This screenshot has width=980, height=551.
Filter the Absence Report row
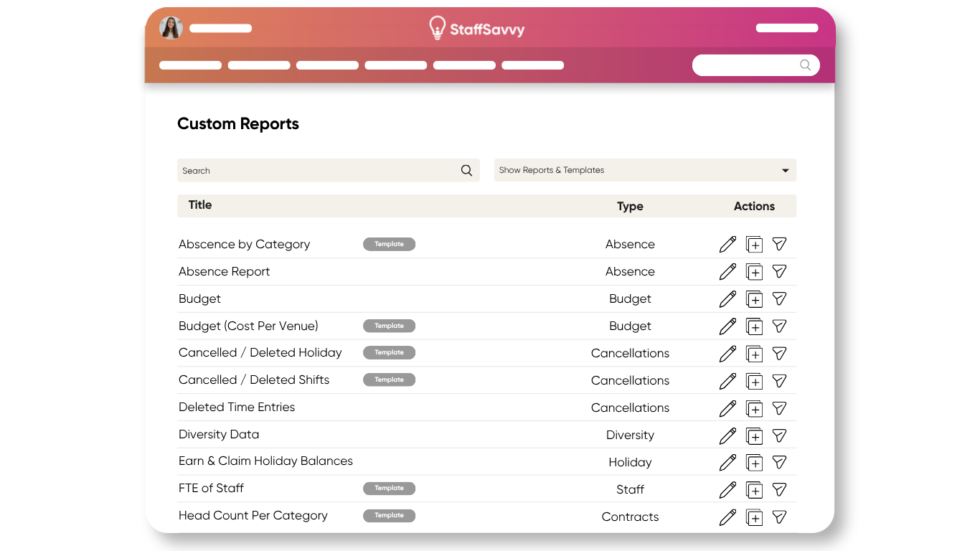coord(780,272)
